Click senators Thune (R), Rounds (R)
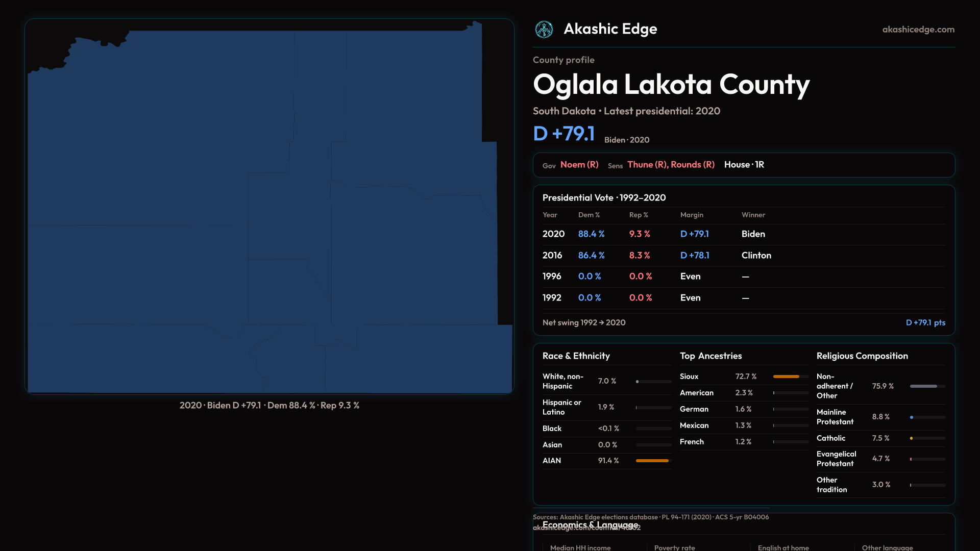980x551 pixels. tap(670, 165)
